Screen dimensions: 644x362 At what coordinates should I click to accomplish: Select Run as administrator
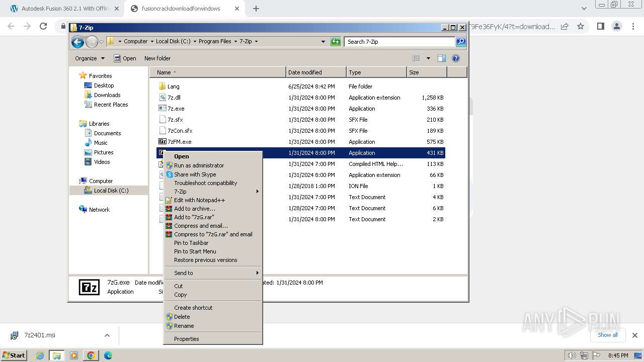213,165
